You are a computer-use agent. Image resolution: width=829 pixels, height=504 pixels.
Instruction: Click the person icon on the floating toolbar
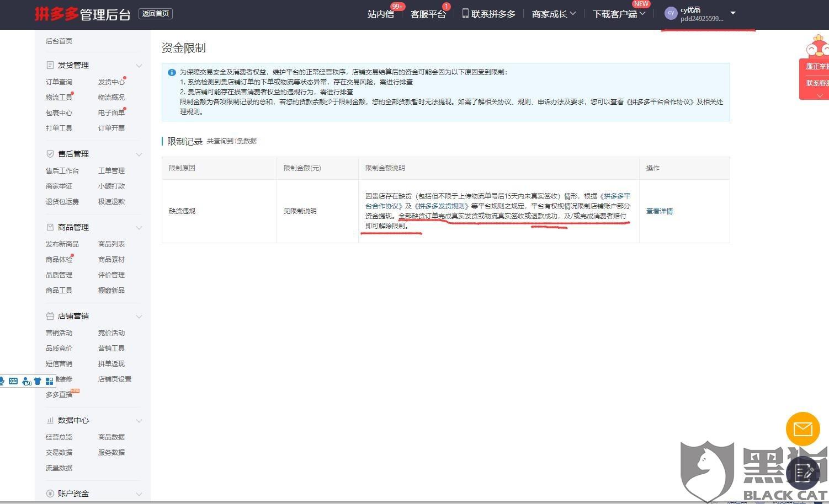coord(26,381)
